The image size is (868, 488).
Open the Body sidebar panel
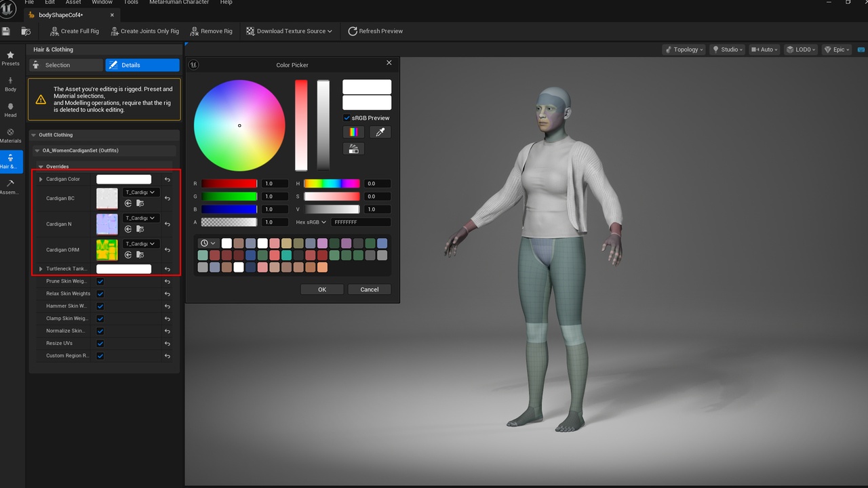pos(10,84)
